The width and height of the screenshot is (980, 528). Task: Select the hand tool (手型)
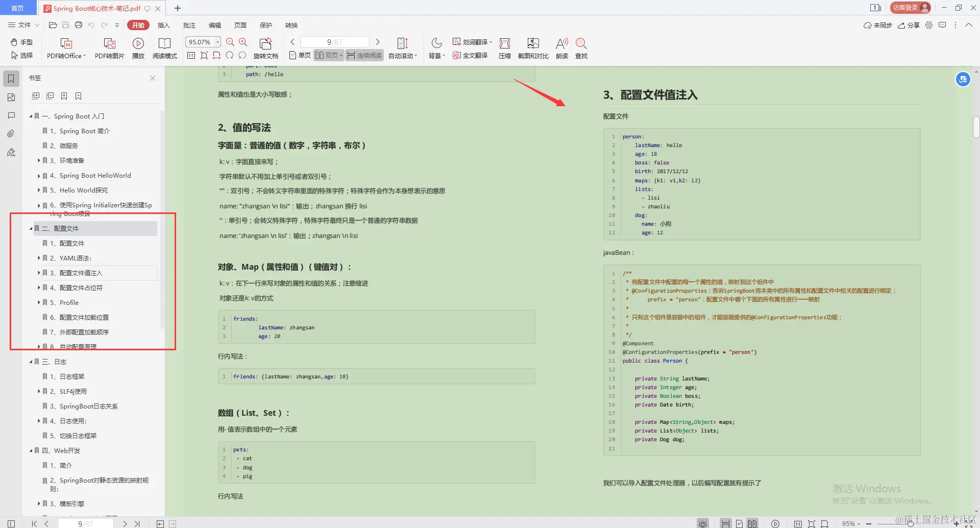pos(21,42)
